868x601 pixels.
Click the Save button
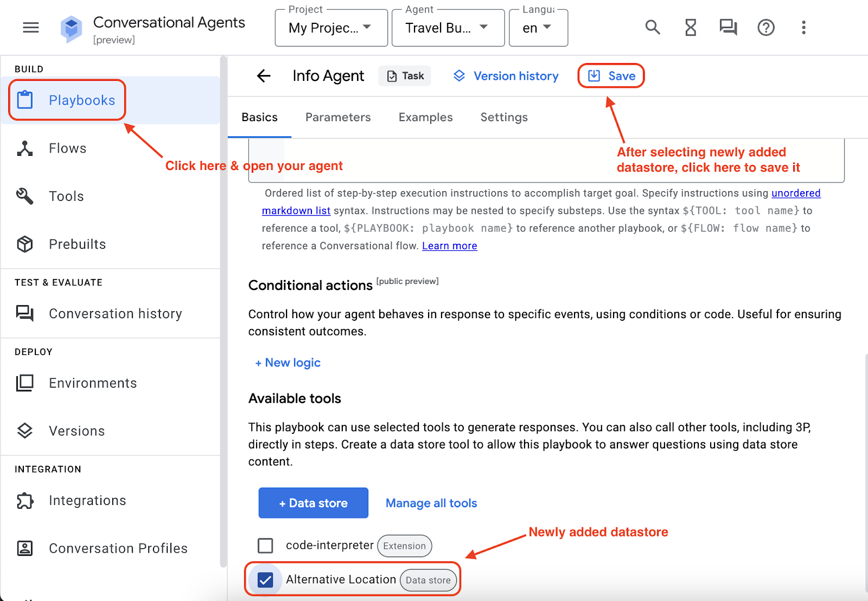(611, 76)
